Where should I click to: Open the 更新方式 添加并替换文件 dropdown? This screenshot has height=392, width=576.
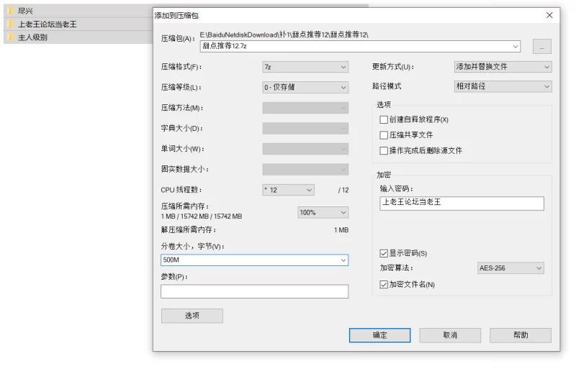pyautogui.click(x=503, y=67)
